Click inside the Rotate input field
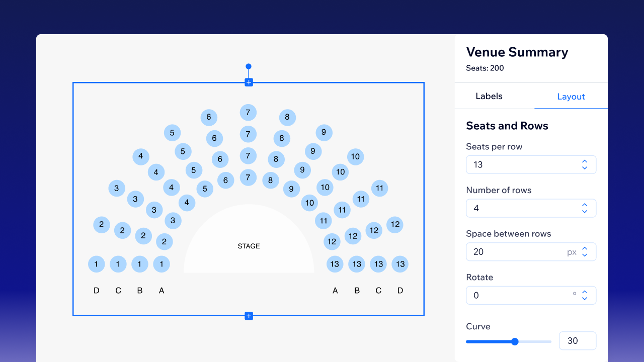 513,295
